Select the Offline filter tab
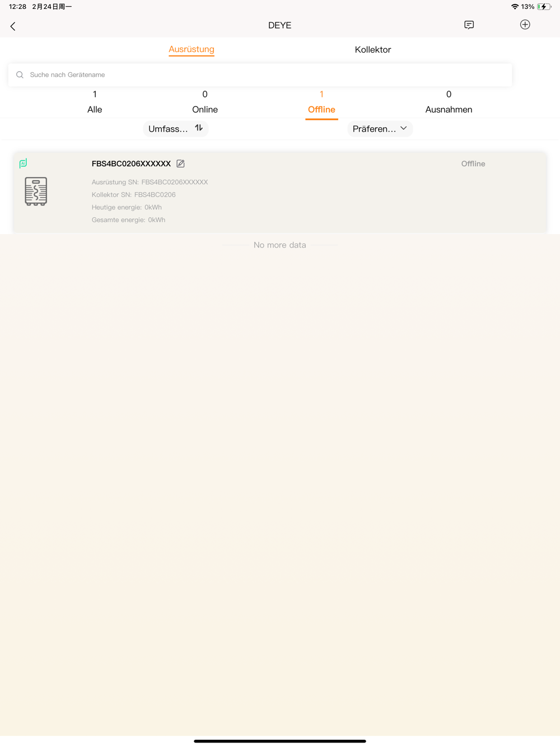This screenshot has width=560, height=747. (x=321, y=102)
